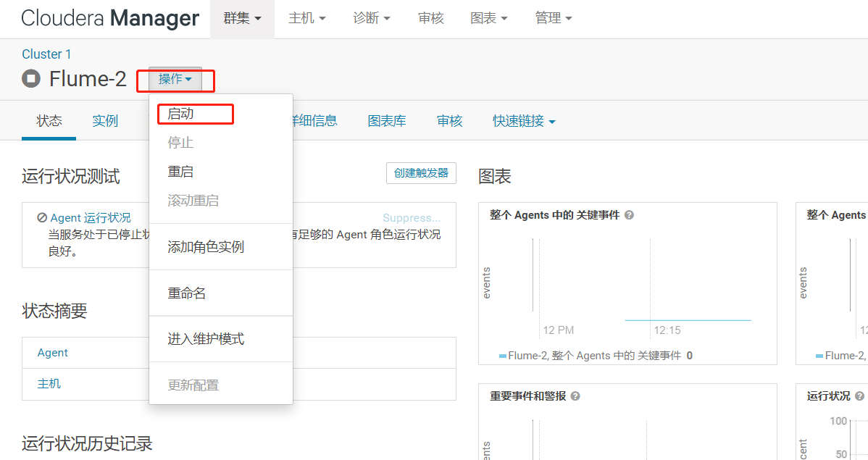Open the 主机 dropdown menu

(x=306, y=18)
